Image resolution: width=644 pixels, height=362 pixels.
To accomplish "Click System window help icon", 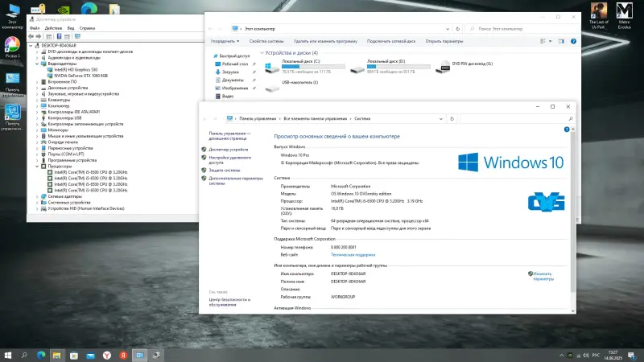I will (567, 130).
